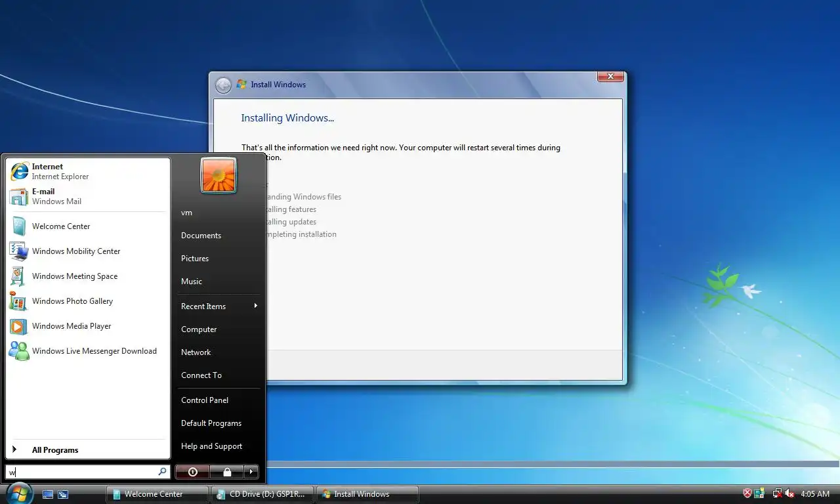840x504 pixels.
Task: Lock the computer with the padlock button
Action: tap(226, 472)
